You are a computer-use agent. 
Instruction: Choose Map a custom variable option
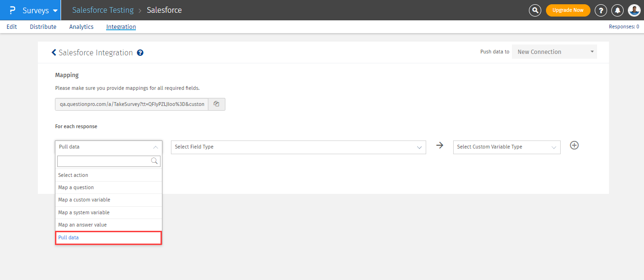[x=108, y=200]
